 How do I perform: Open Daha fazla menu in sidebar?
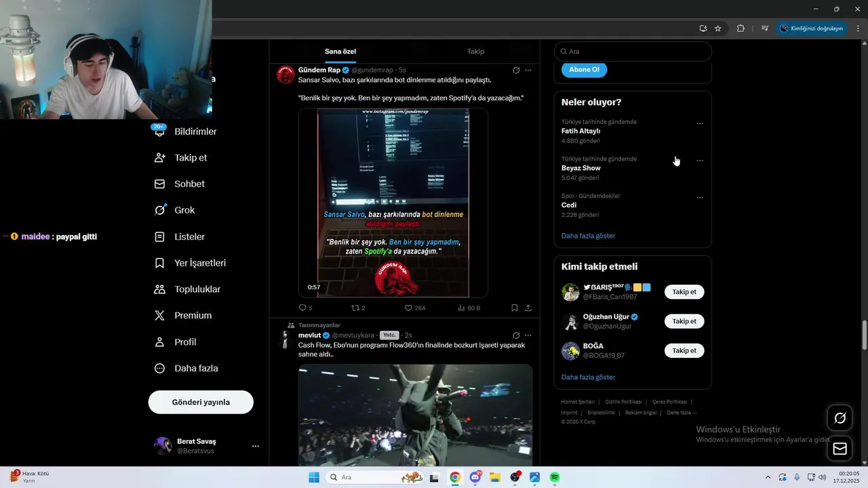pos(186,368)
